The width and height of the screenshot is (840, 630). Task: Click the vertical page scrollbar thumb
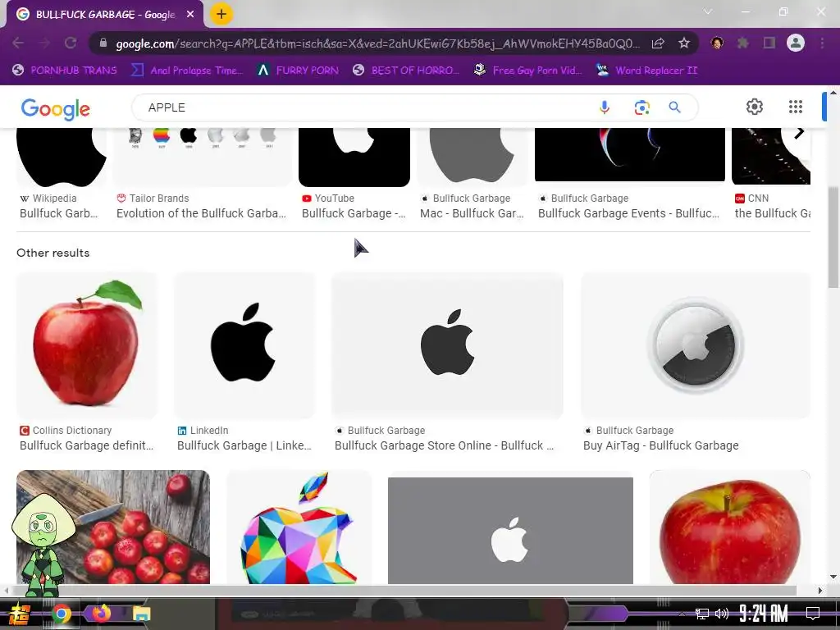click(x=833, y=239)
